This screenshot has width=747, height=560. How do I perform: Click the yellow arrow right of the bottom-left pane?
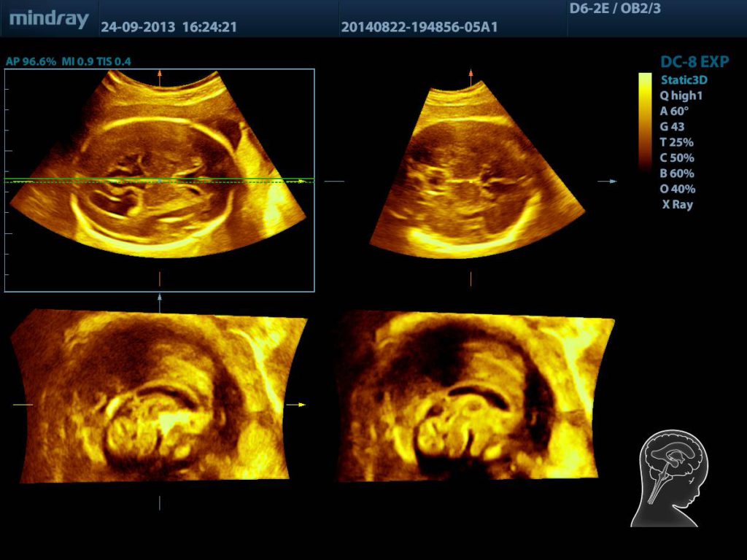click(x=299, y=404)
